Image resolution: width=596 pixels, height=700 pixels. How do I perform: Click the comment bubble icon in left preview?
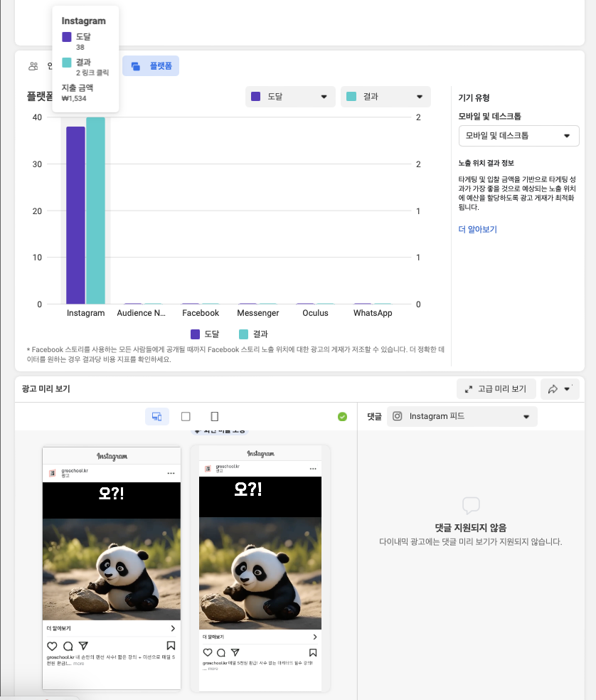click(68, 646)
